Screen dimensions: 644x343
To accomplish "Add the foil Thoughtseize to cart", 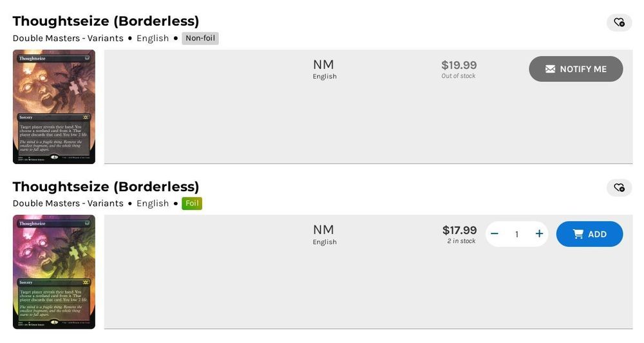I will 589,234.
